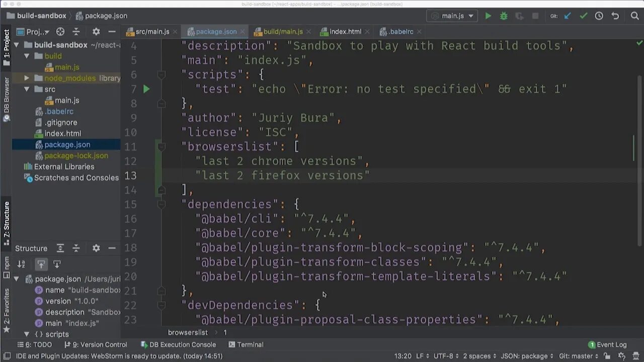Locate current file in Project tree

(x=60, y=32)
